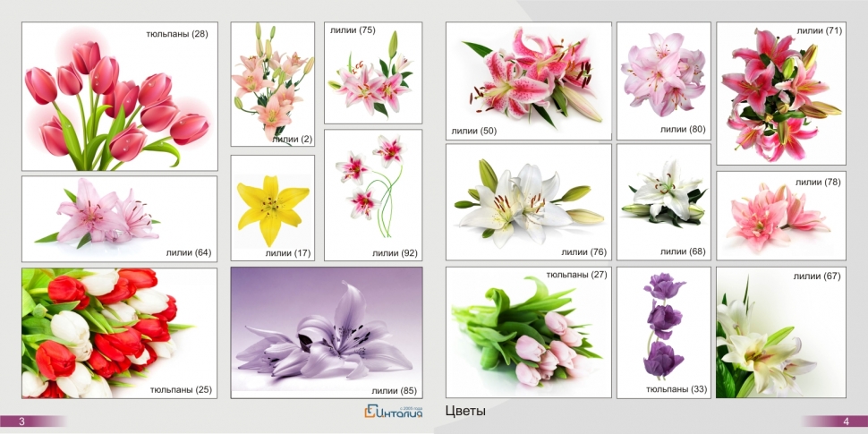The height and width of the screenshot is (434, 868).
Task: Select the yellow lily лилии (17) thumbnail
Action: [273, 208]
